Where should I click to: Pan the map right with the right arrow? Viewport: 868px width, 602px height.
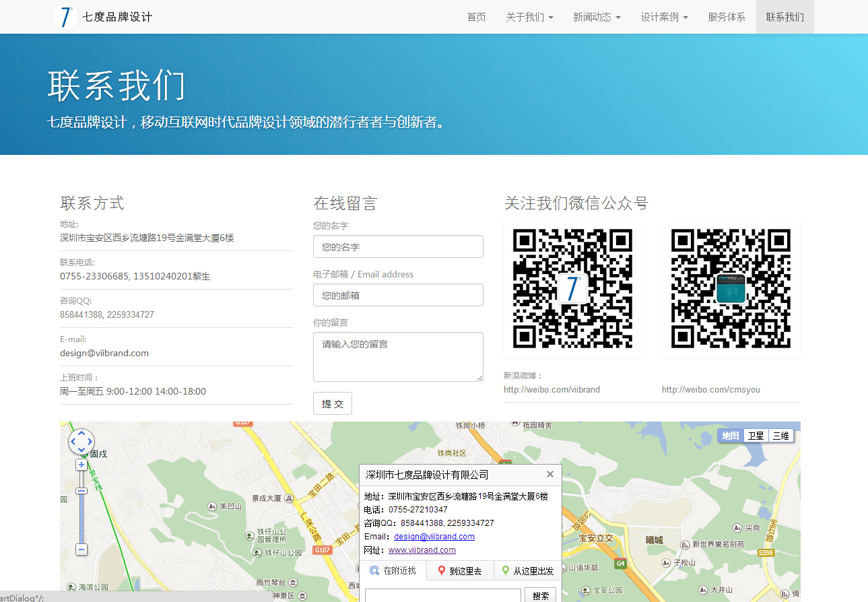[90, 442]
